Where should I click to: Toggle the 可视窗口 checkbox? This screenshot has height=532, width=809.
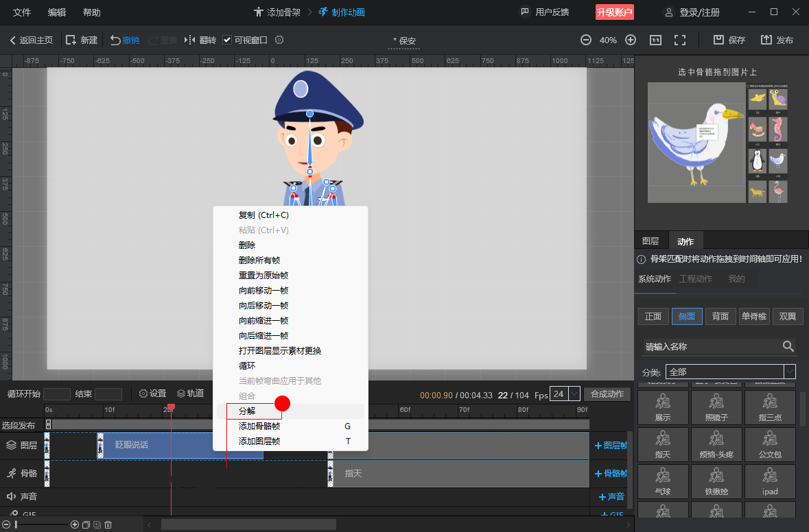(227, 40)
